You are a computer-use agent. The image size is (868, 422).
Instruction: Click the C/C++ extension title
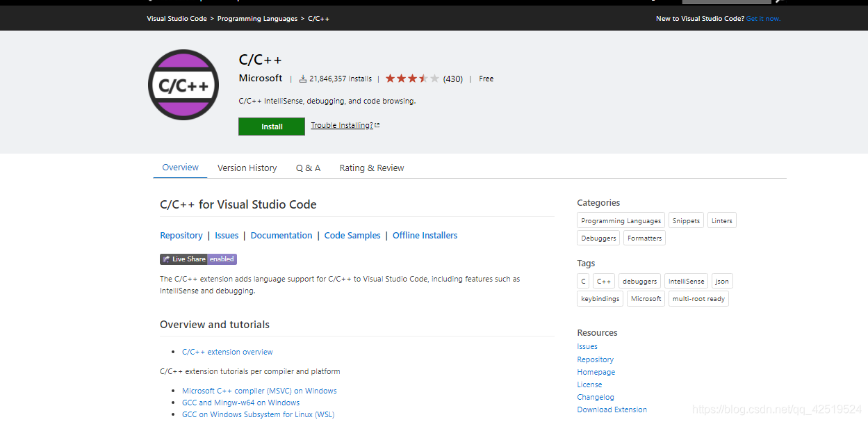coord(260,60)
